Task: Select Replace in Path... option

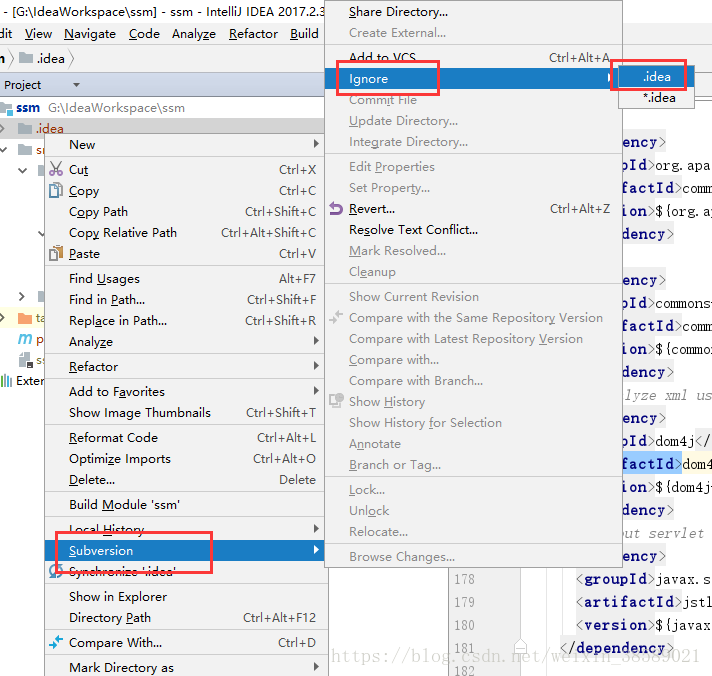Action: click(x=184, y=321)
